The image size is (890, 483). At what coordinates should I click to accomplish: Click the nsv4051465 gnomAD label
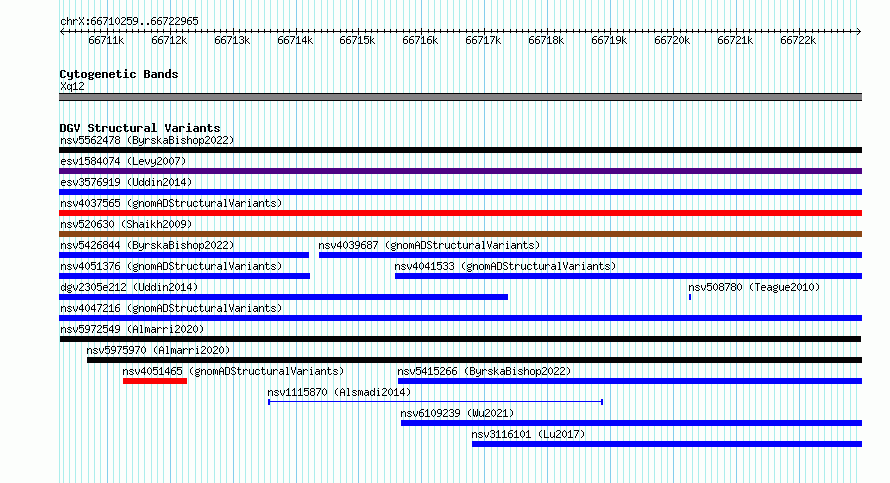[x=233, y=371]
